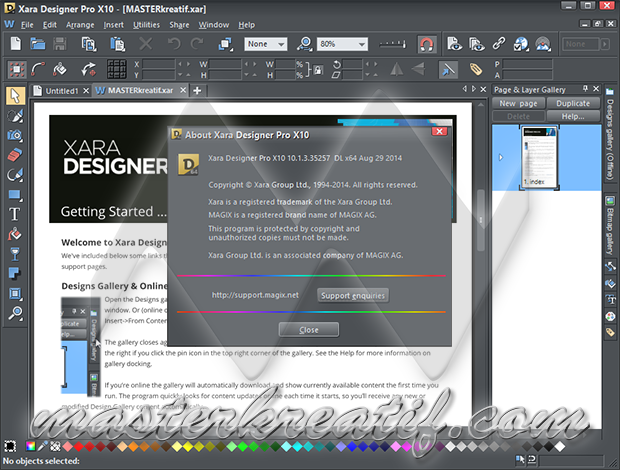Image resolution: width=620 pixels, height=470 pixels.
Task: Click the W width input field
Action: coord(225,64)
